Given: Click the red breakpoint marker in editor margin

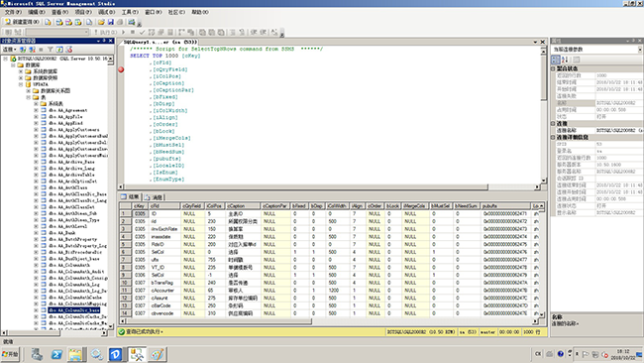Looking at the screenshot, I should [121, 69].
